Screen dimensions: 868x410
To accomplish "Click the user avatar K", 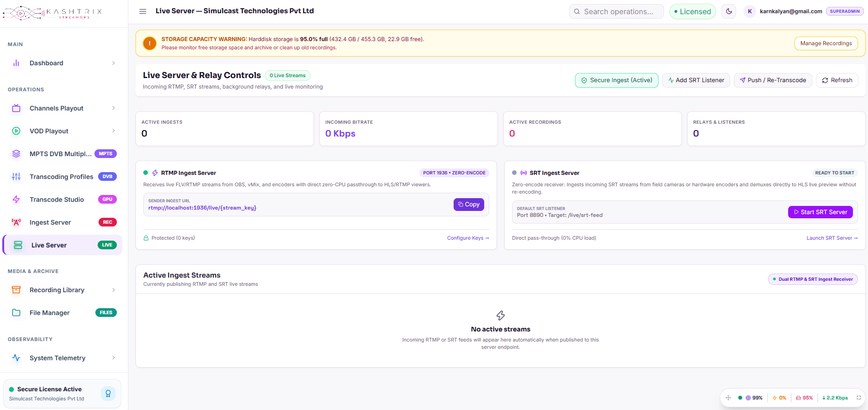I will coord(750,11).
